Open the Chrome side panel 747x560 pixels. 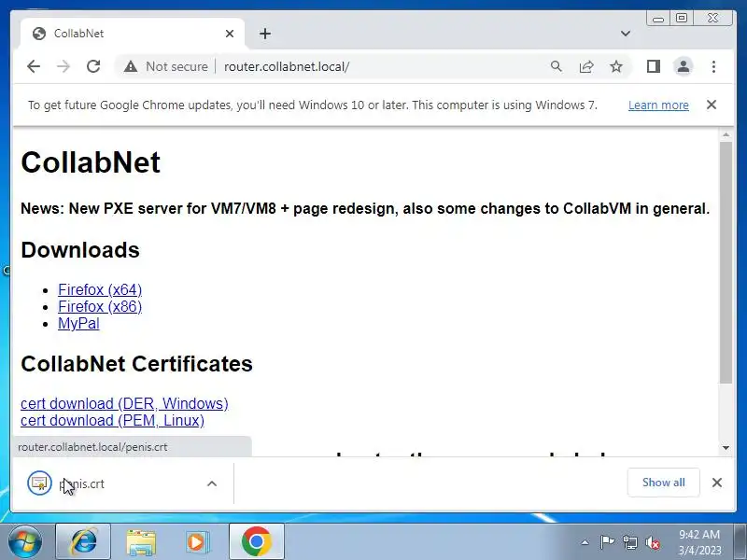[x=654, y=66]
